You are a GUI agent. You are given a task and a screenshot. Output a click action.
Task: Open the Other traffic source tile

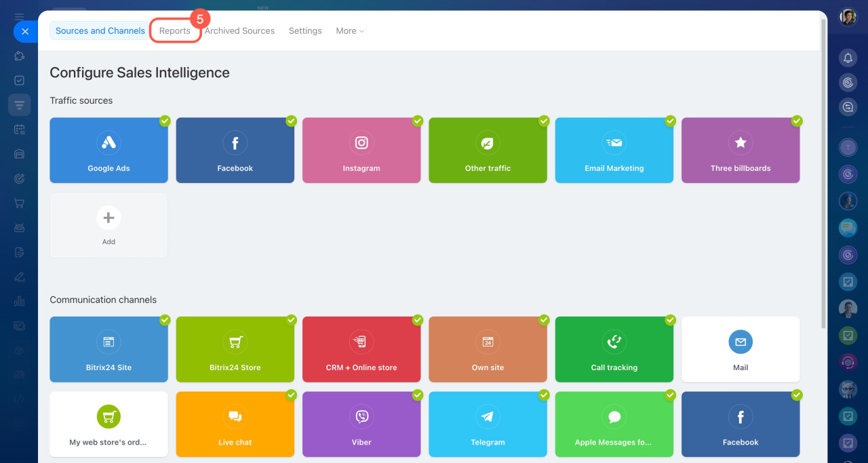[488, 150]
